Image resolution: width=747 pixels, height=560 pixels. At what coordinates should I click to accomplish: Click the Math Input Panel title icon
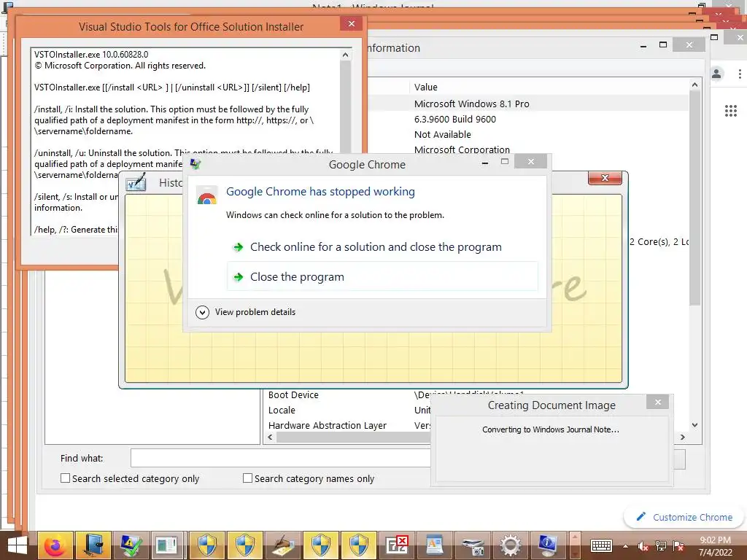click(136, 182)
